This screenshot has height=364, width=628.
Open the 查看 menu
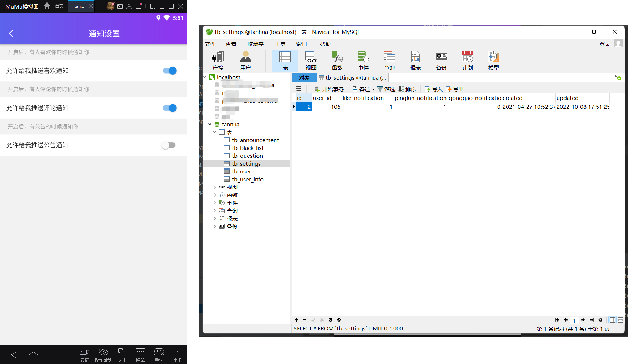(x=231, y=44)
